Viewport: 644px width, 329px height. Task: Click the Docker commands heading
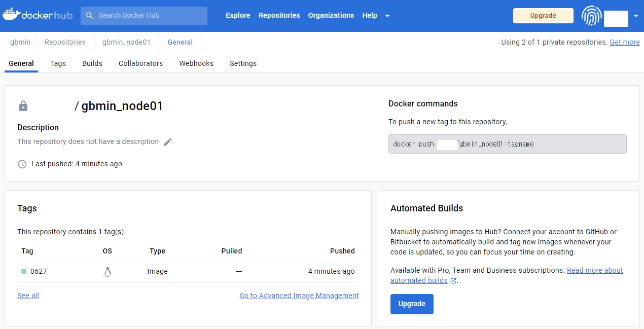(423, 103)
